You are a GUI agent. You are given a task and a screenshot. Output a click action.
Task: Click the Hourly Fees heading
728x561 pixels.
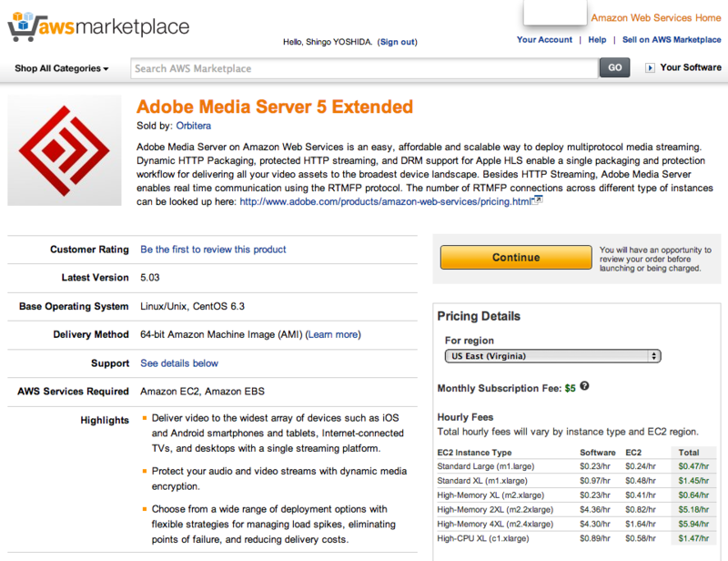click(465, 417)
